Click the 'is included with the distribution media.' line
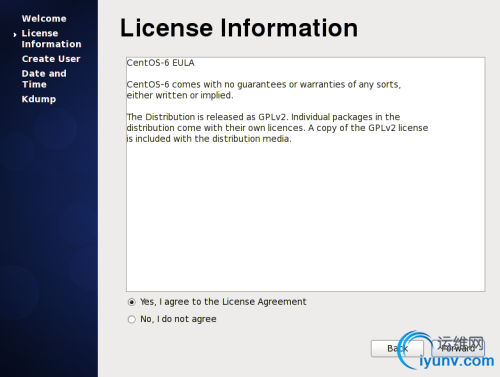This screenshot has height=377, width=500. point(209,139)
